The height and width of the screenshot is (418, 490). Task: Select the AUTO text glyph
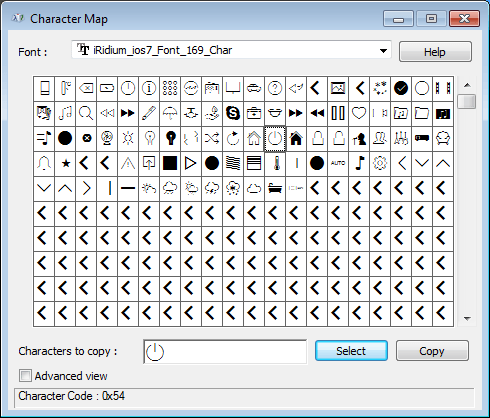click(338, 163)
